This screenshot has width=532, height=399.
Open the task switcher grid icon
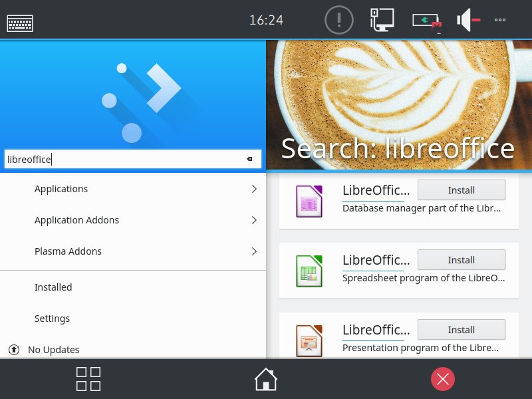(x=88, y=379)
